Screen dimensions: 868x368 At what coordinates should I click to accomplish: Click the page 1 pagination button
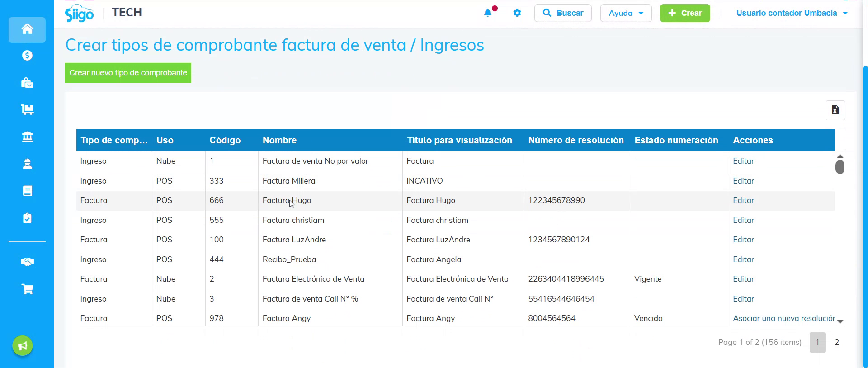pos(817,342)
